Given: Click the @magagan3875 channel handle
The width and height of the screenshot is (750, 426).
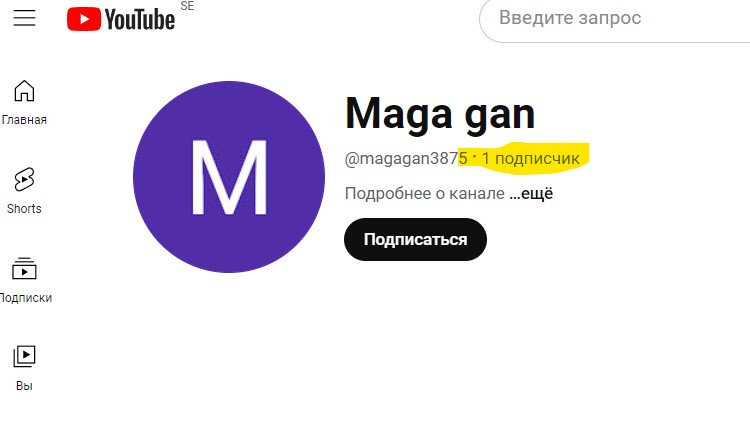Looking at the screenshot, I should click(x=406, y=158).
